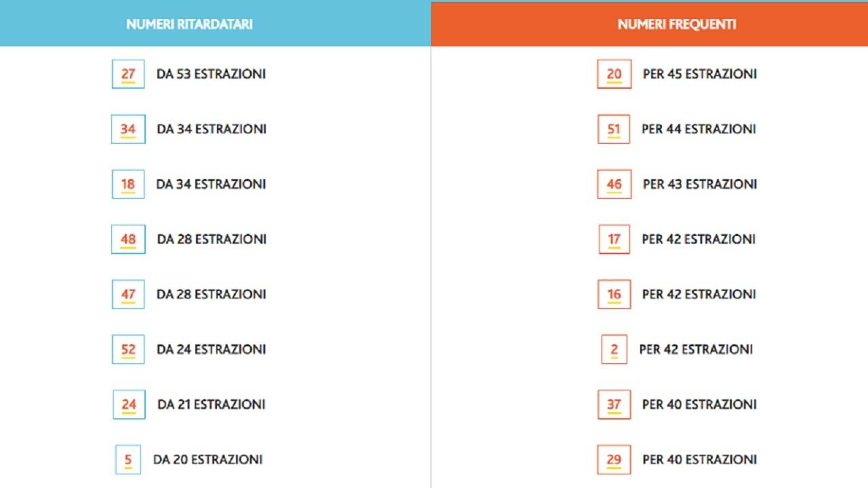Screen dimensions: 868x488
Task: Select the delayed number 47 box
Action: click(x=128, y=294)
